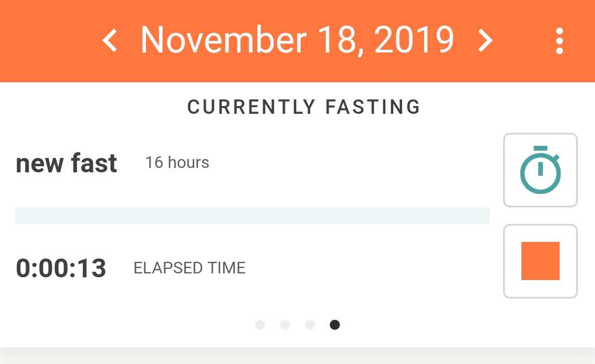The width and height of the screenshot is (595, 364).
Task: Tap the teal stopwatch timer icon
Action: (540, 170)
